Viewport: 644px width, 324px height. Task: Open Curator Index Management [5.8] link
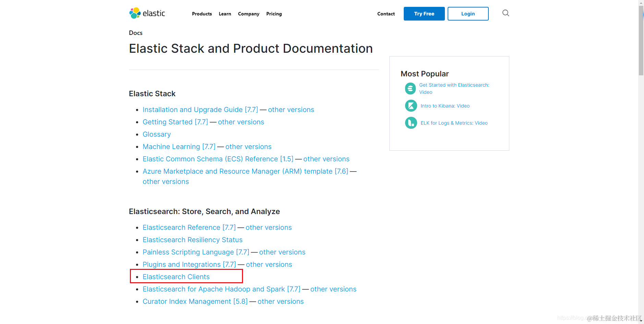[x=195, y=301]
